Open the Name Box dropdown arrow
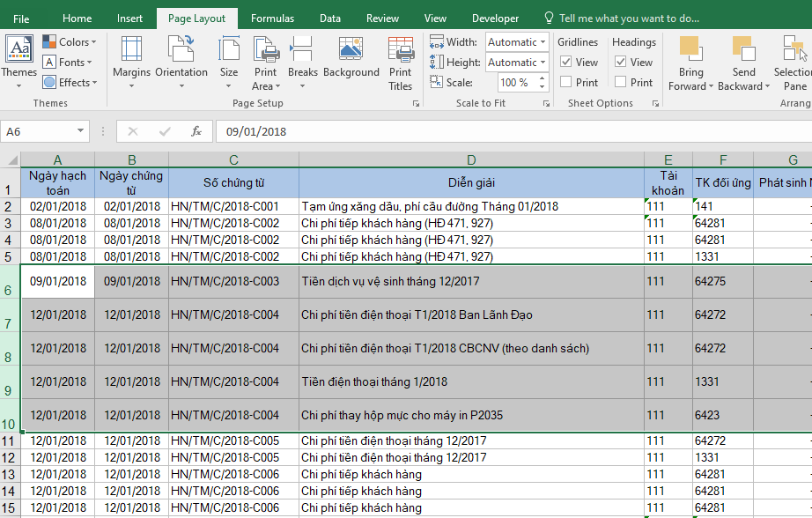Image resolution: width=812 pixels, height=518 pixels. [81, 131]
